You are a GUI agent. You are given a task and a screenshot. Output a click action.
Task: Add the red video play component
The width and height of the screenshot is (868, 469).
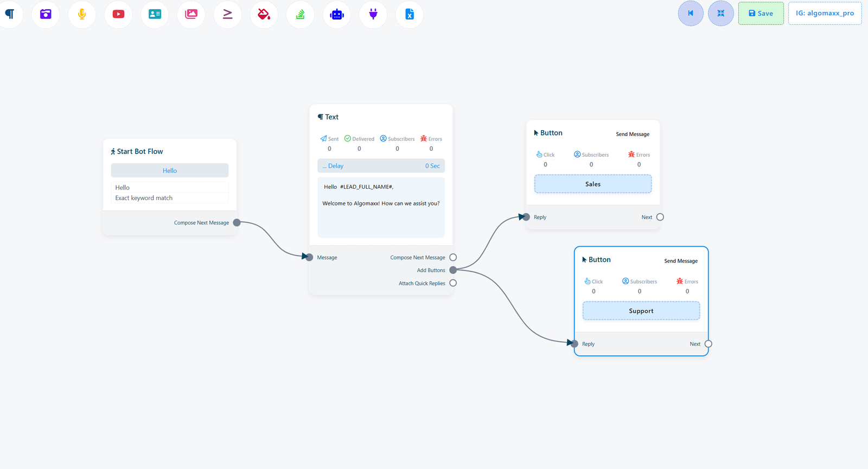click(118, 14)
